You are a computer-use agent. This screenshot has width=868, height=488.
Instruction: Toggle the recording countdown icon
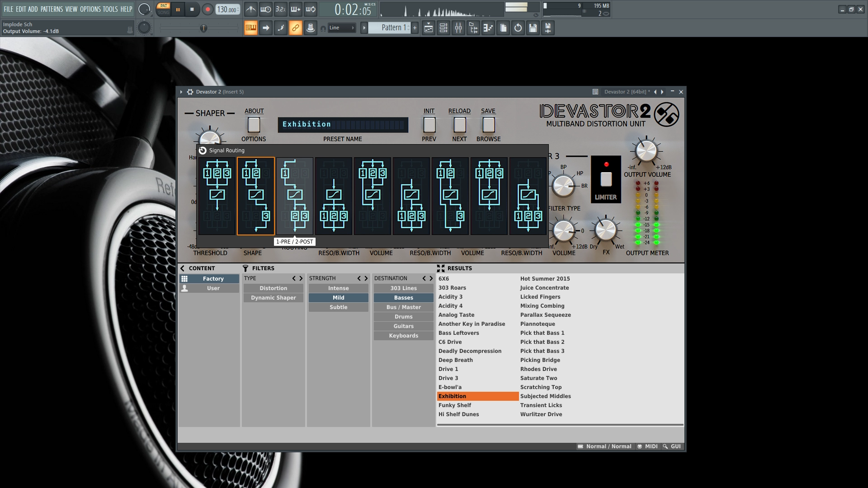pos(281,9)
